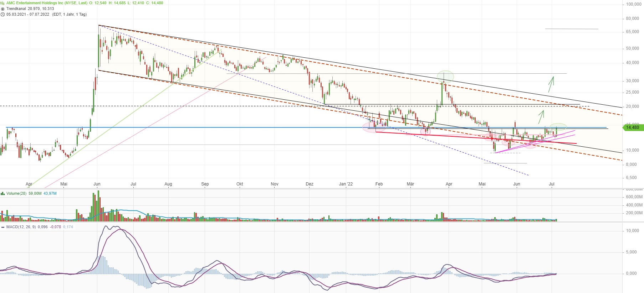Screen dimensions: 644x293
Task: Click the 20,000 price level on price axis
Action: coord(633,106)
